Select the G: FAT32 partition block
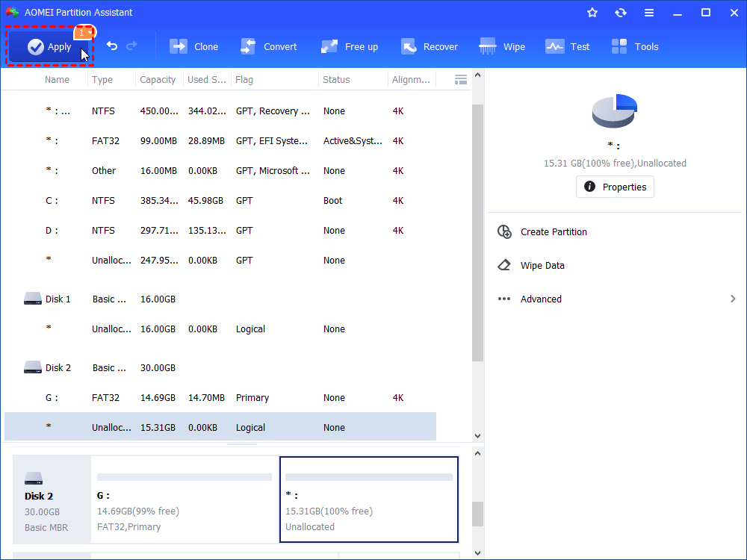The height and width of the screenshot is (560, 747). coord(184,499)
